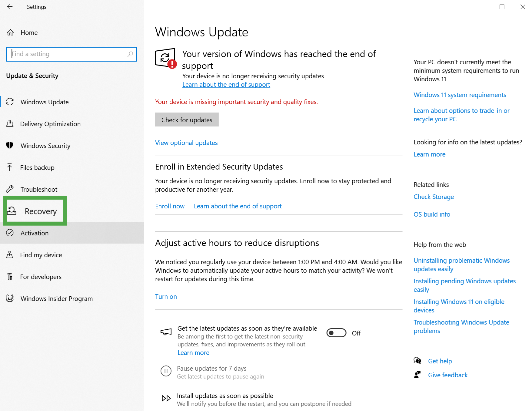Click the pause updates icon
Screen dimensions: 532x411
(166, 371)
